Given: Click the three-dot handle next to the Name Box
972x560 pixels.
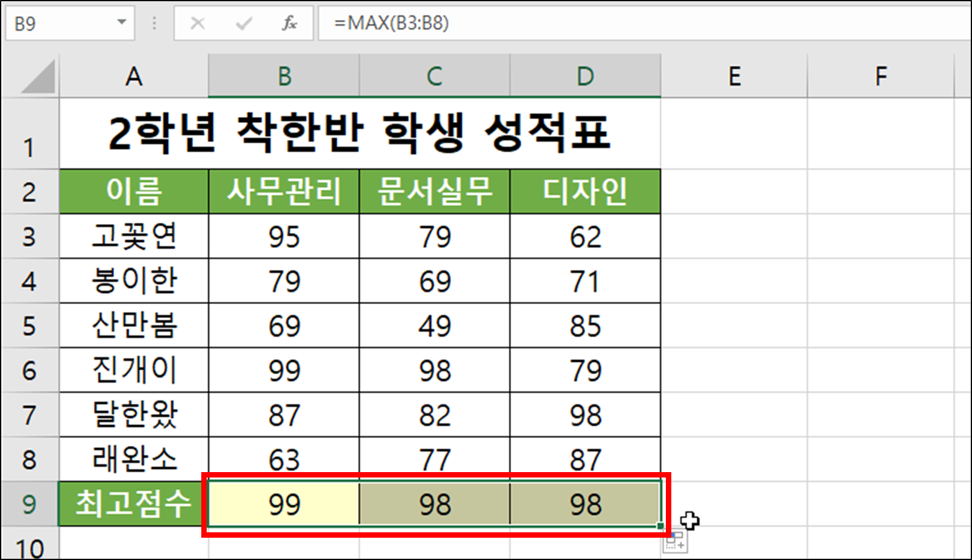Looking at the screenshot, I should click(154, 24).
